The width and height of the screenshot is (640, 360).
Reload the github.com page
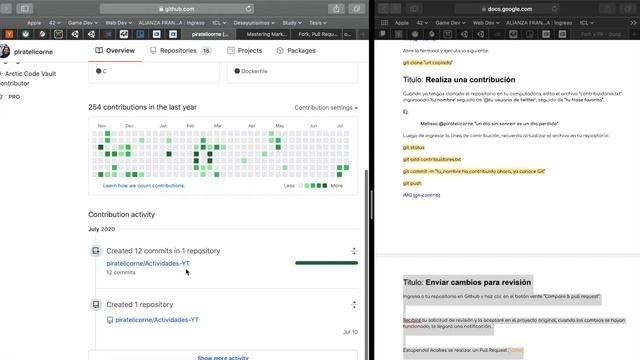(x=248, y=9)
